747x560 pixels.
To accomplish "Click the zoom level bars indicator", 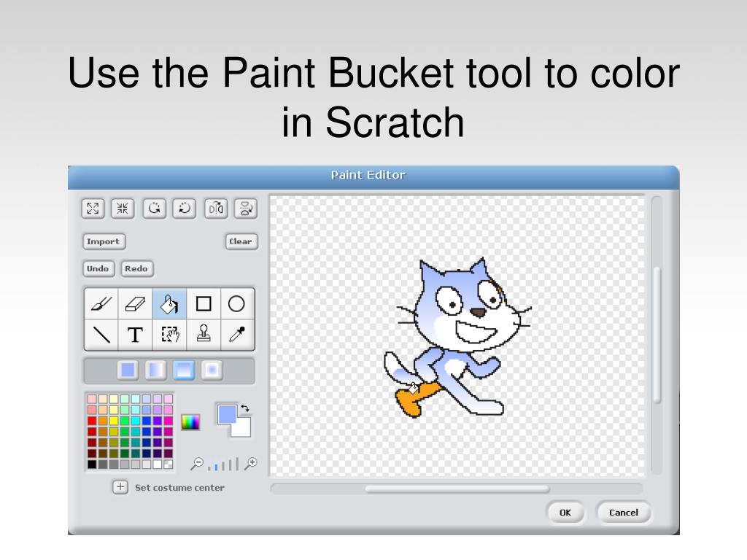I will click(223, 464).
